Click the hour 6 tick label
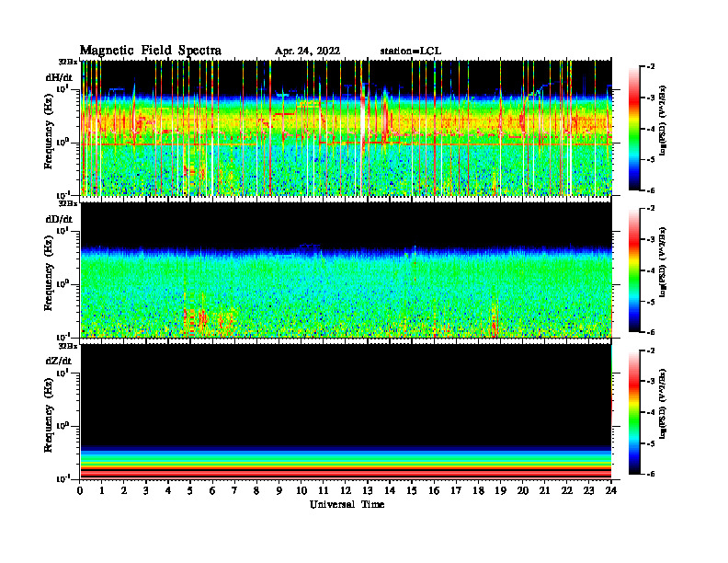 pos(212,490)
